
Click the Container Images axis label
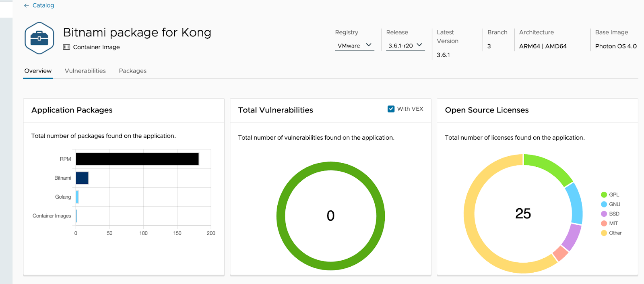(x=52, y=216)
